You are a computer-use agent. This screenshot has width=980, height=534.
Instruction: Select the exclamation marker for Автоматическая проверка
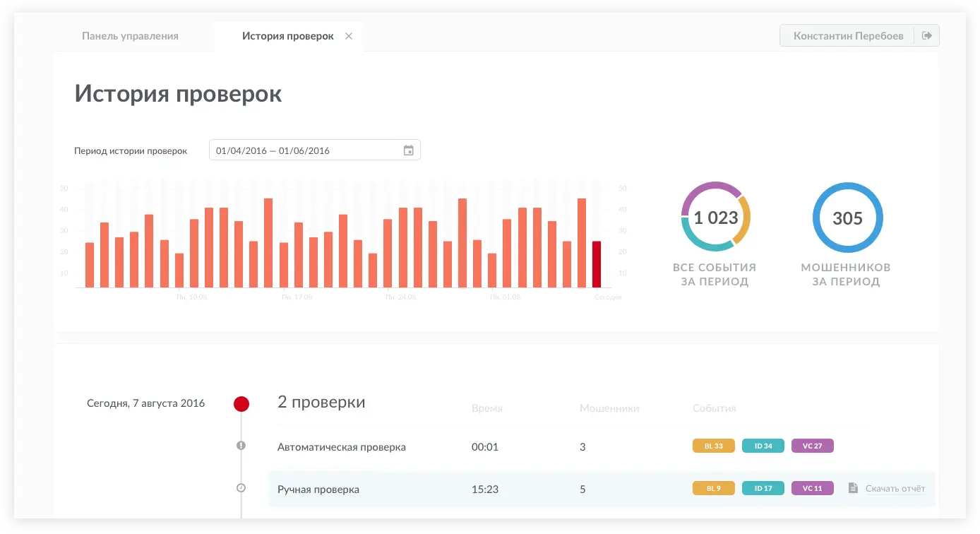click(241, 446)
